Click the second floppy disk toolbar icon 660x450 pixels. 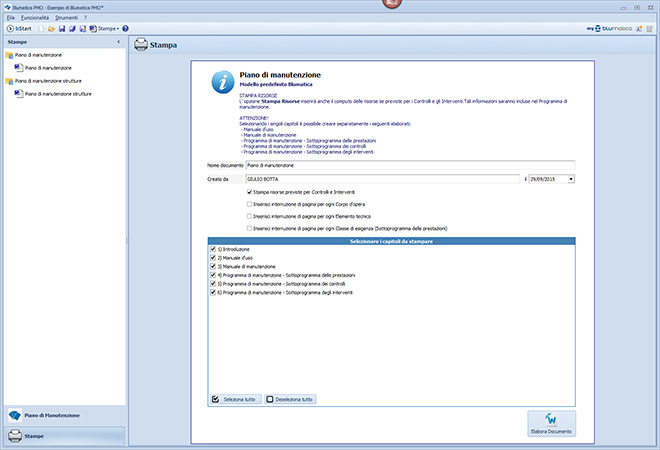pos(72,29)
